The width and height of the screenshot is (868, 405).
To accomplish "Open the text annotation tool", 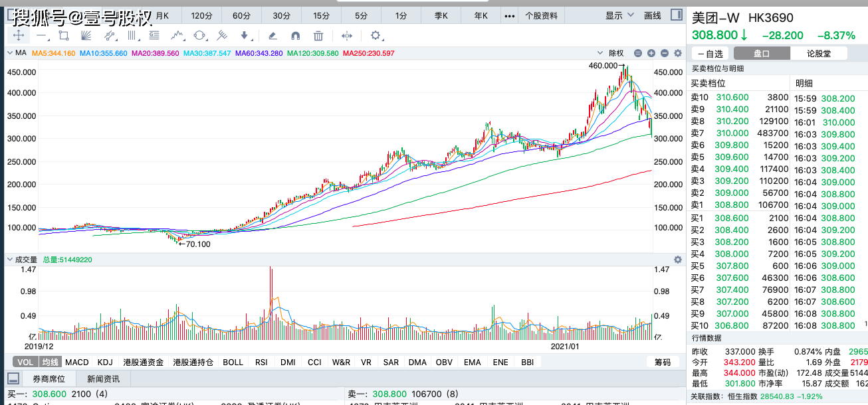I will [154, 36].
